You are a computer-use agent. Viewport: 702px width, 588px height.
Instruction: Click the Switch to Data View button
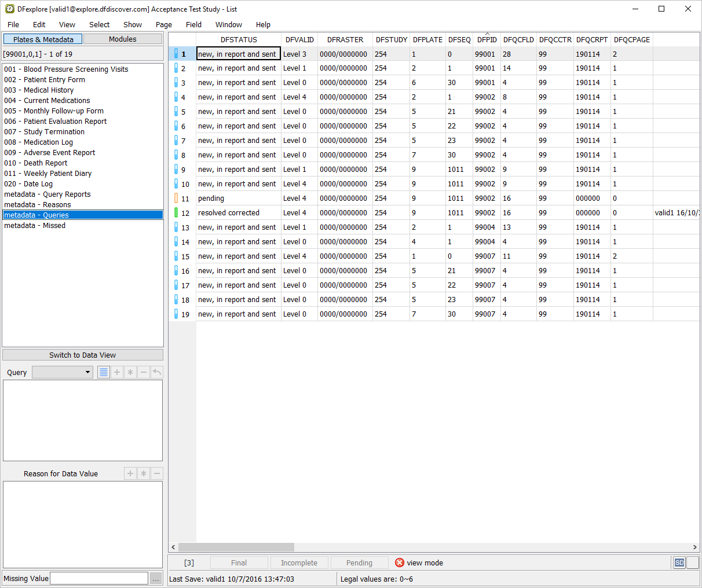82,355
